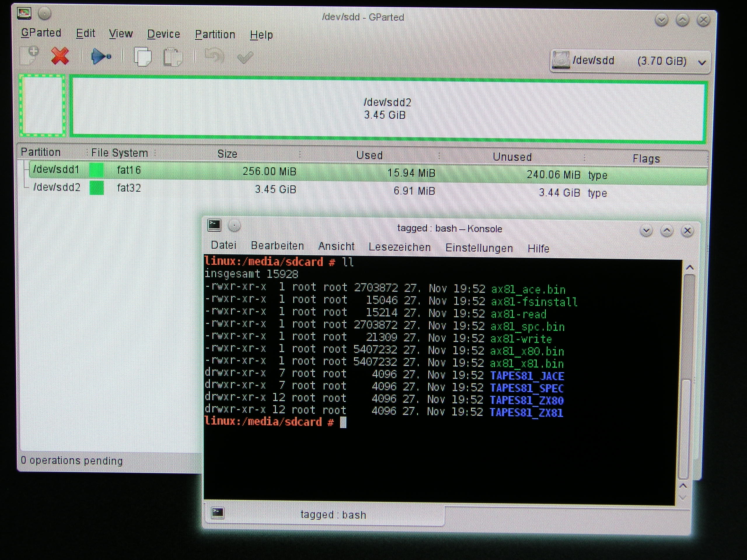Click the terminal prompt cursor block
This screenshot has width=747, height=560.
[x=343, y=422]
